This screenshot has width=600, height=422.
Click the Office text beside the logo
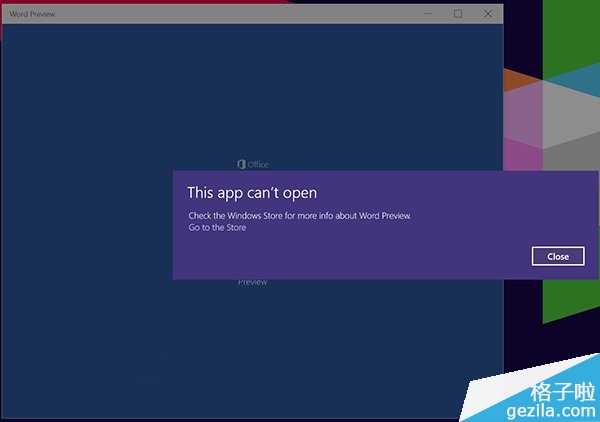click(x=257, y=164)
